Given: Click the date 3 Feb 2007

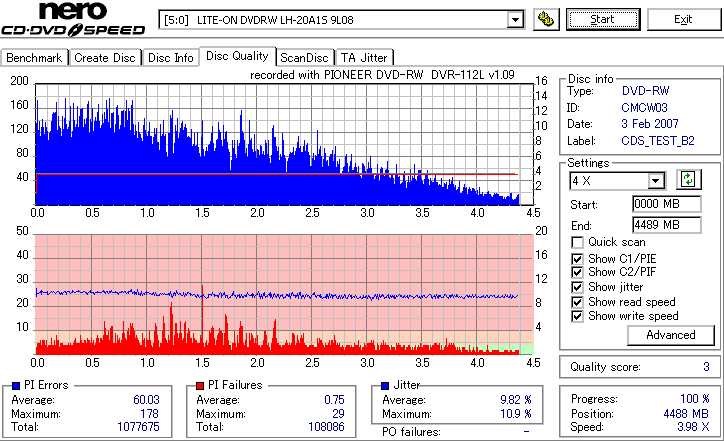Looking at the screenshot, I should click(650, 124).
